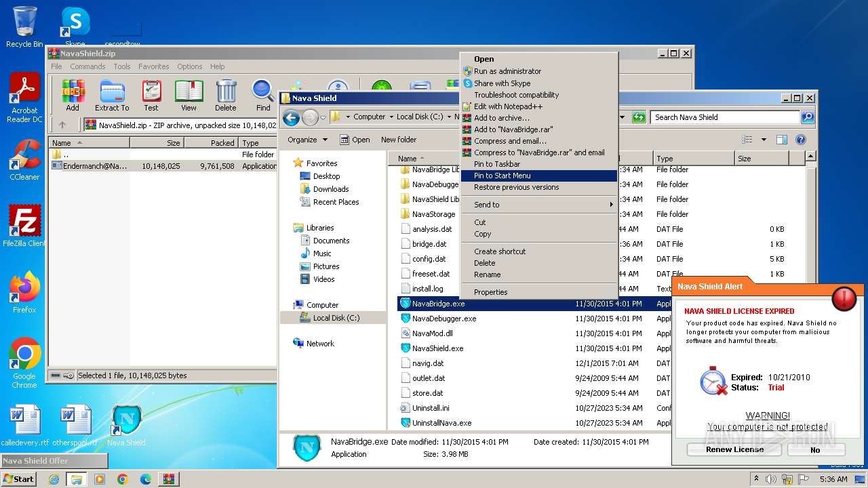Click Internet Explorer icon on taskbar
This screenshot has height=488, width=868.
click(54, 479)
